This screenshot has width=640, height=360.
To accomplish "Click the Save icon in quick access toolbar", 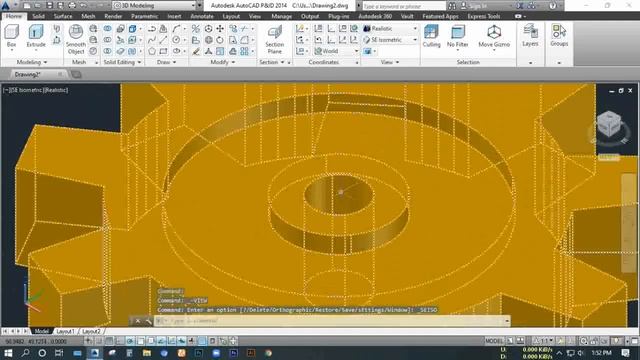I will 50,5.
